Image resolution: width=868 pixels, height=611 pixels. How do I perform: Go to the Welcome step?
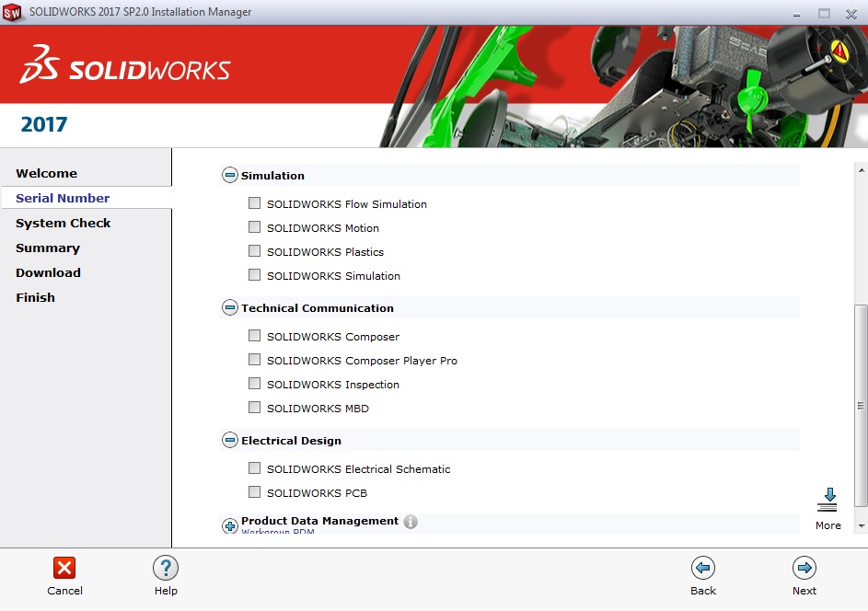(x=47, y=173)
